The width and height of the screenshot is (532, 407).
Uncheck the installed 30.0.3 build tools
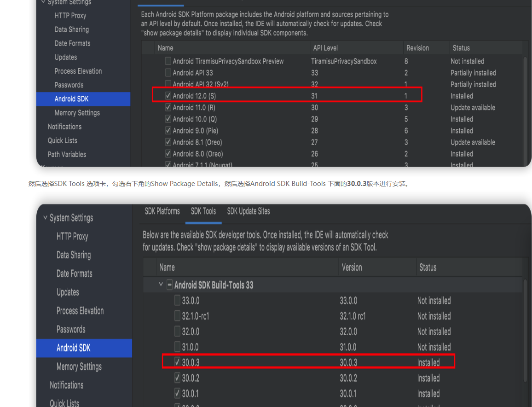tap(178, 362)
